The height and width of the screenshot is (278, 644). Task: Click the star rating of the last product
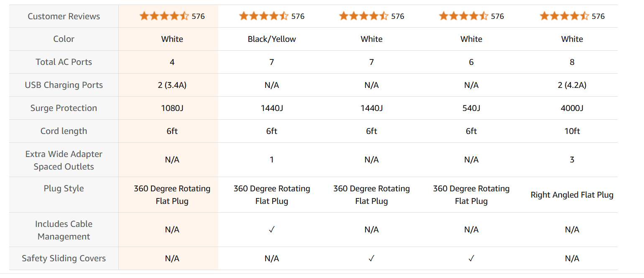tap(564, 16)
